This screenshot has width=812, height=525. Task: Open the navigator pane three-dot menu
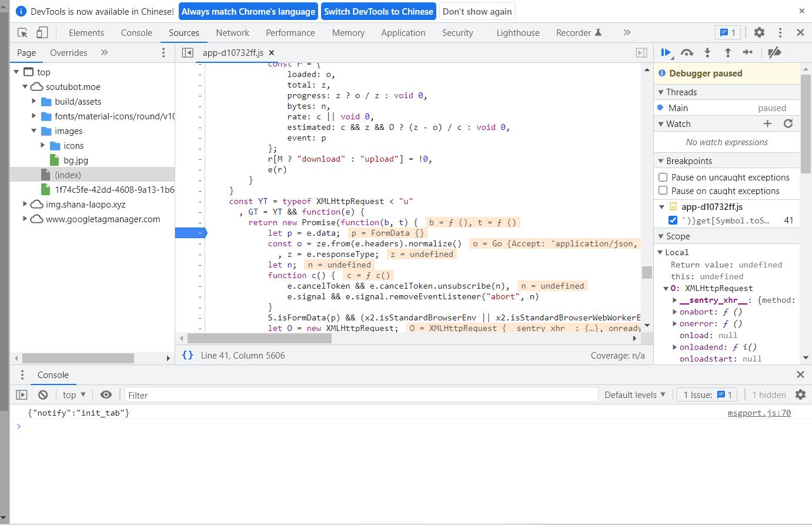click(163, 53)
